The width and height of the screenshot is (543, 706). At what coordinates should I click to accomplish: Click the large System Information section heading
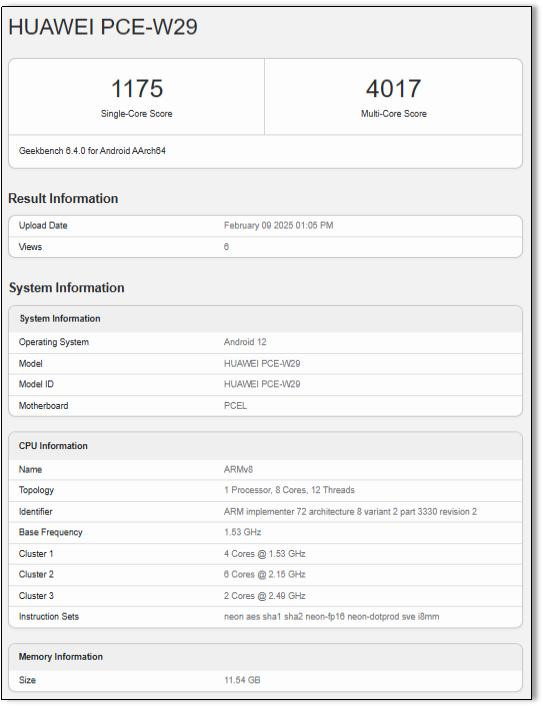click(67, 288)
